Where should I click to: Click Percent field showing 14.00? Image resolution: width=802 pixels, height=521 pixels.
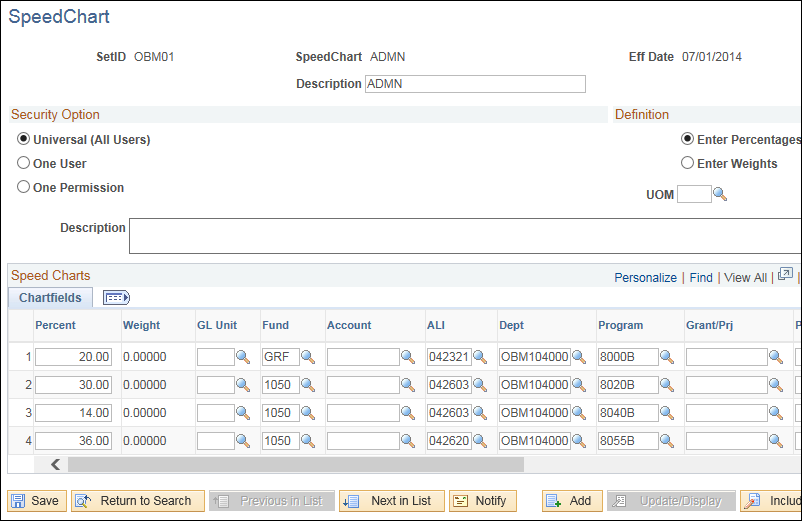click(x=73, y=413)
